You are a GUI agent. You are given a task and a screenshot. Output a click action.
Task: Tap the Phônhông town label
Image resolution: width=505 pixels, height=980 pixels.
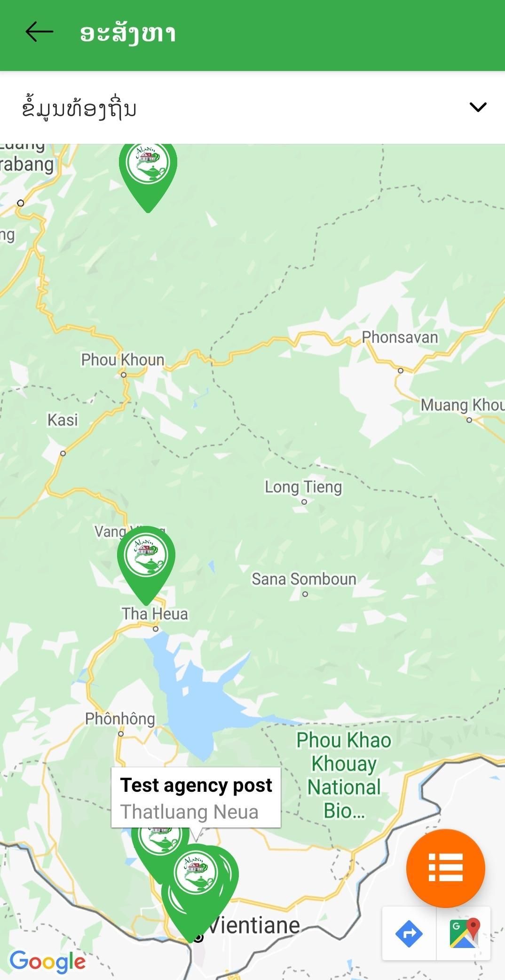pos(120,718)
